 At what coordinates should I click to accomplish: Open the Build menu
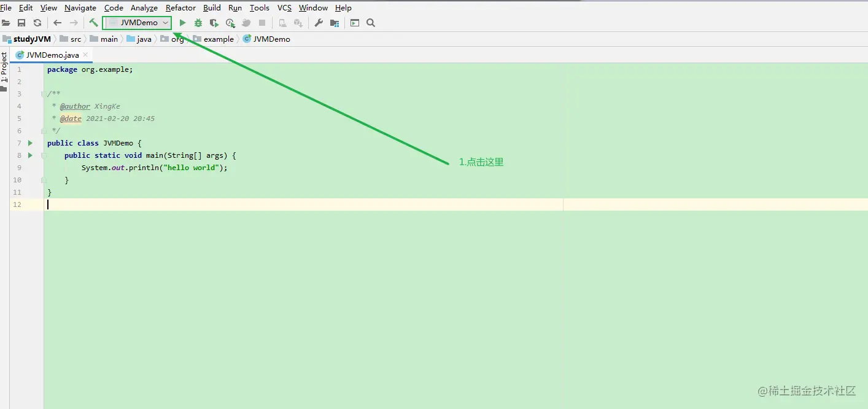coord(212,8)
